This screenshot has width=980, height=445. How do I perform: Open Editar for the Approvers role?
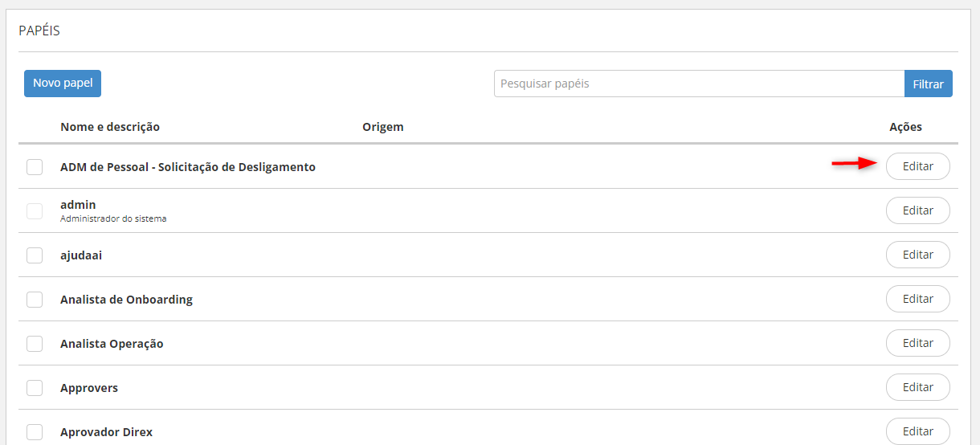click(x=917, y=387)
